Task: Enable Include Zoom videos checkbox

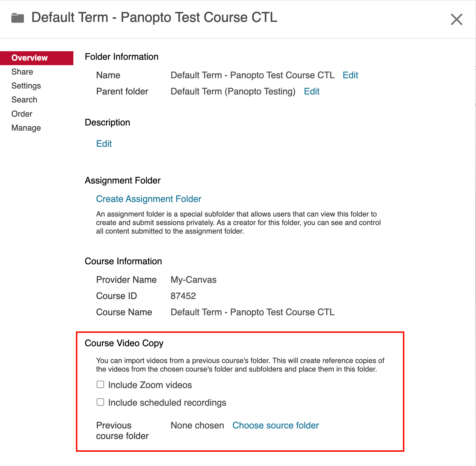Action: (100, 385)
